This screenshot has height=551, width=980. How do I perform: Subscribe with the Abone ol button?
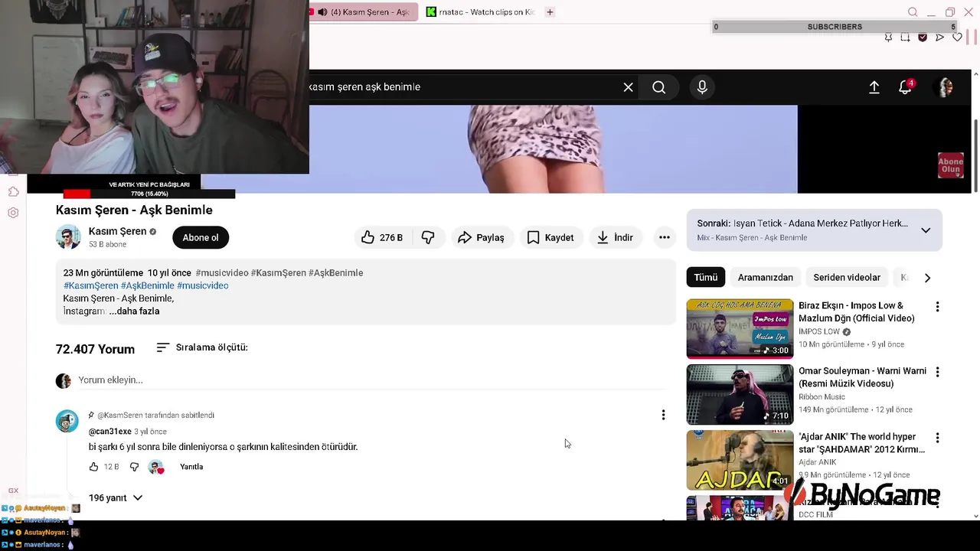click(201, 237)
